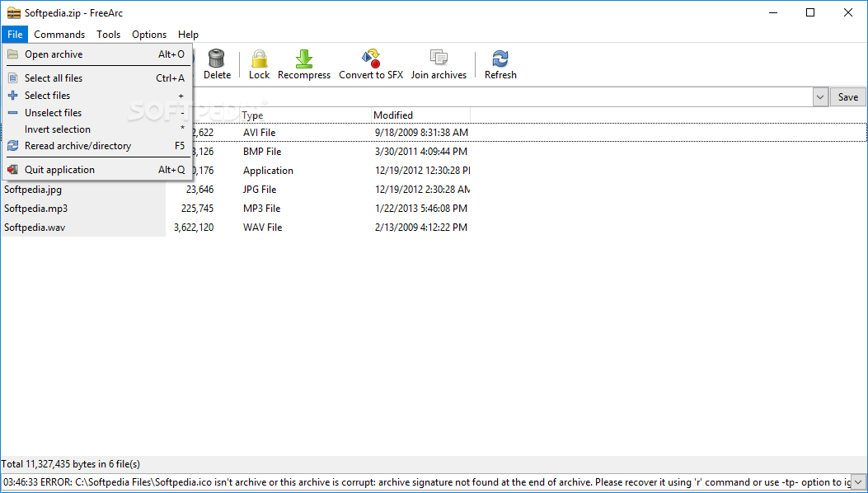The width and height of the screenshot is (868, 493).
Task: Click the WAV File type cell
Action: [x=262, y=227]
